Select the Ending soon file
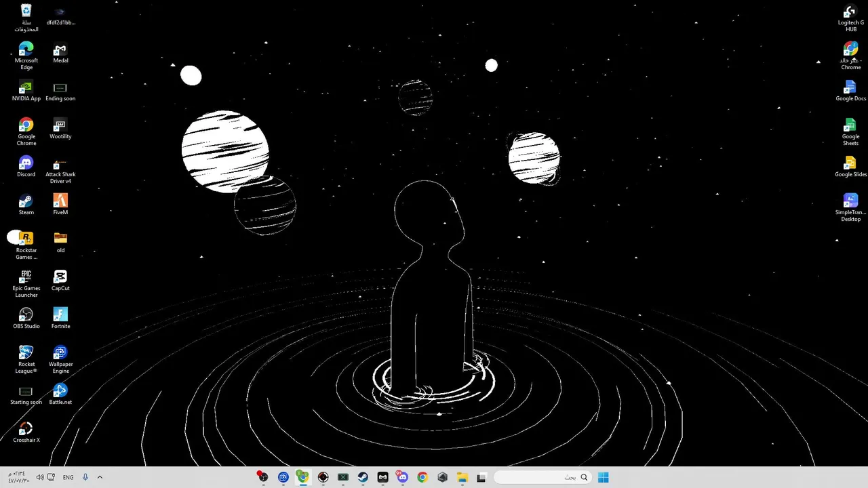The height and width of the screenshot is (488, 868). pos(60,91)
